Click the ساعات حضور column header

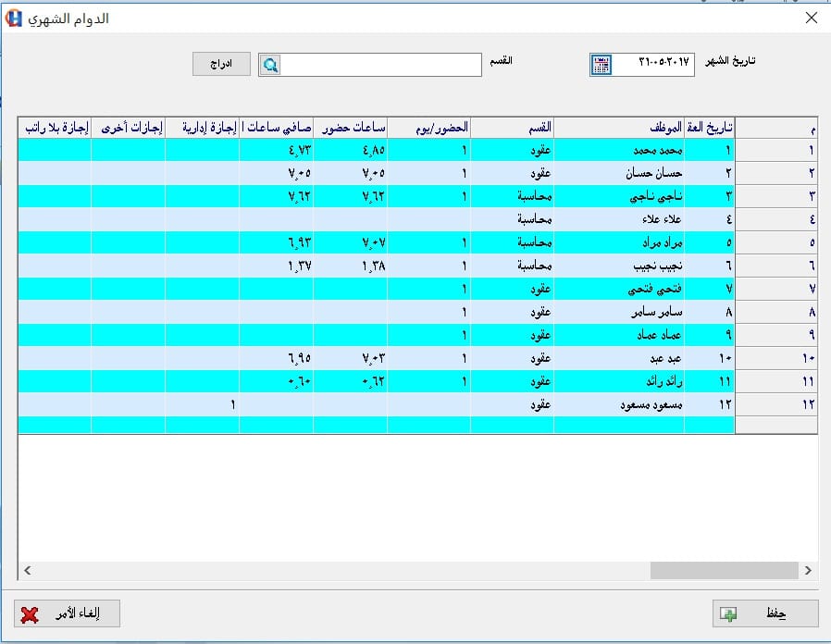(x=351, y=128)
